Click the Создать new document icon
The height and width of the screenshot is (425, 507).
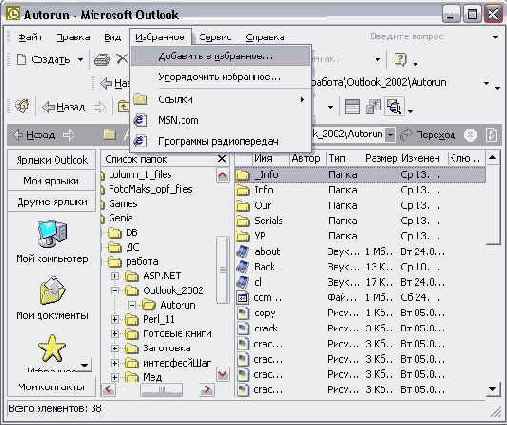click(21, 60)
